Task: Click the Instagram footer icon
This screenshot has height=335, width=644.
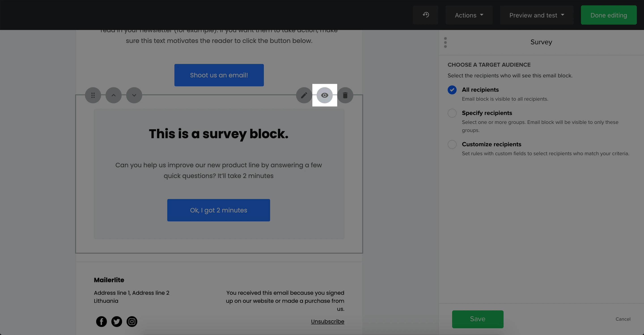Action: [x=132, y=322]
